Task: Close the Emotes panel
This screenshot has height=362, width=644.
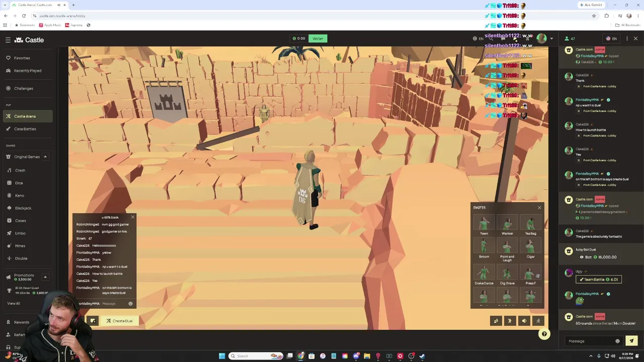Action: tap(539, 208)
